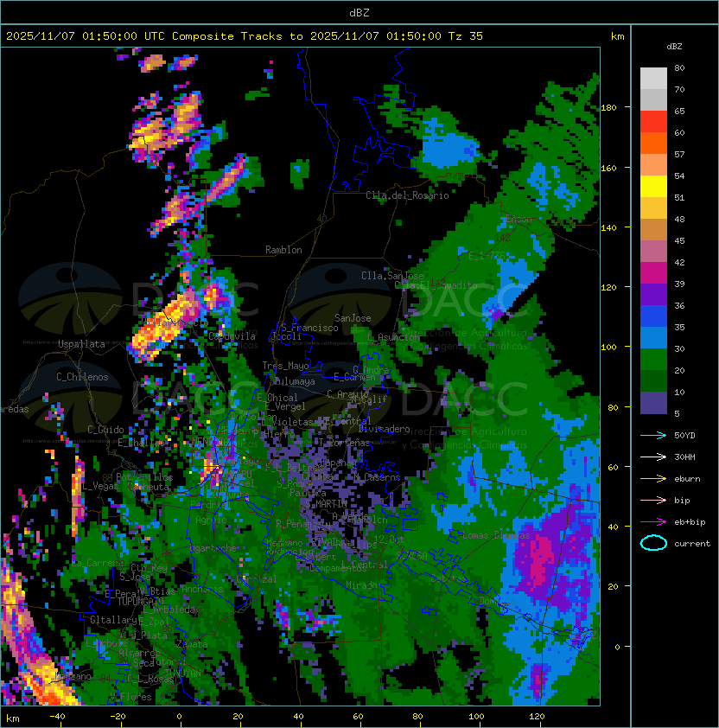Select the light gray swatch below 80 label
719x728 pixels.
pos(653,78)
